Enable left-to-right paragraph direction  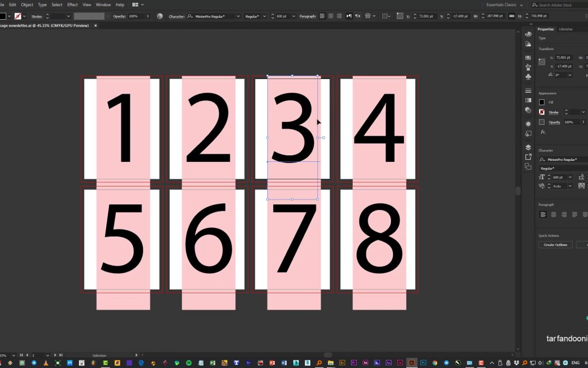coord(349,16)
